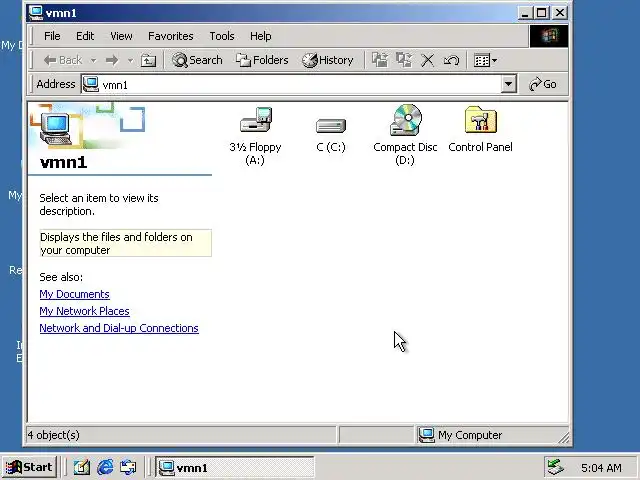Viewport: 640px width, 480px height.
Task: Open the Favorites menu
Action: [x=171, y=36]
